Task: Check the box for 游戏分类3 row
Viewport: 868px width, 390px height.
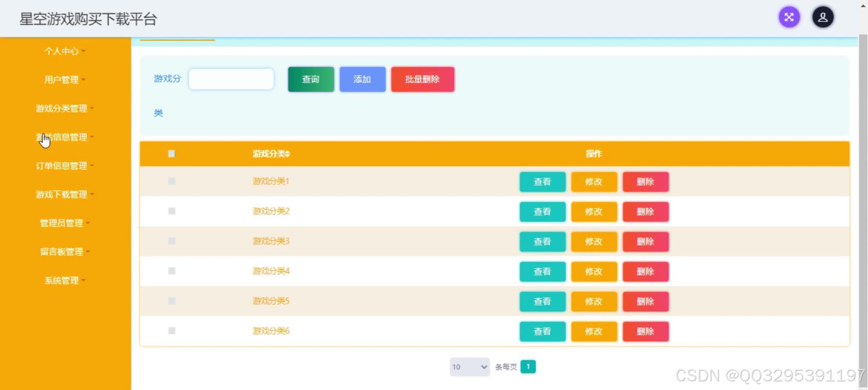Action: pos(172,241)
